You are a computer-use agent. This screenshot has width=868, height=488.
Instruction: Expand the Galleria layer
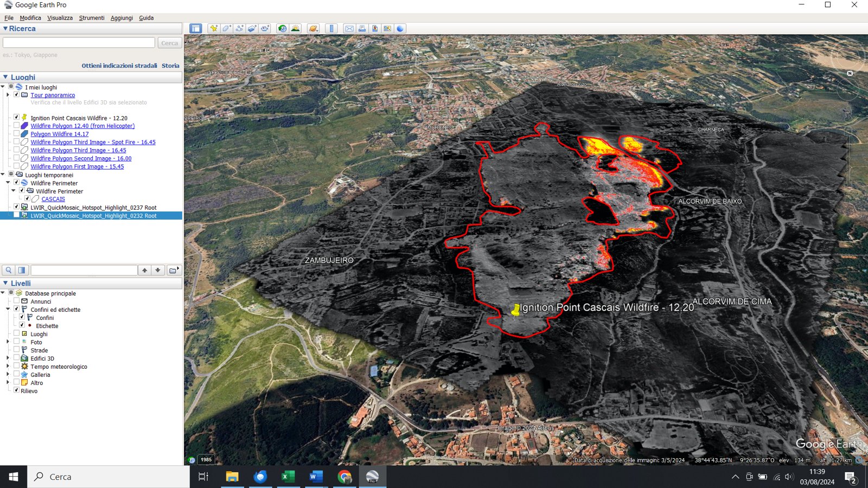coord(8,374)
